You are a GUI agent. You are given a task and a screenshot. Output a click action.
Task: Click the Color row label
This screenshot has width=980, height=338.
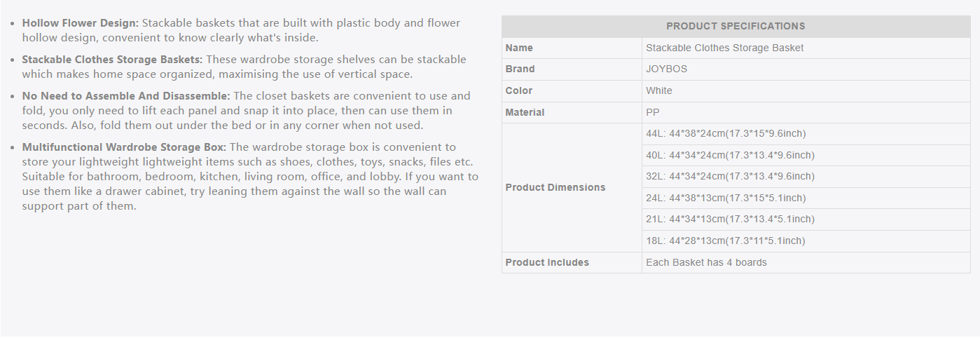(519, 91)
